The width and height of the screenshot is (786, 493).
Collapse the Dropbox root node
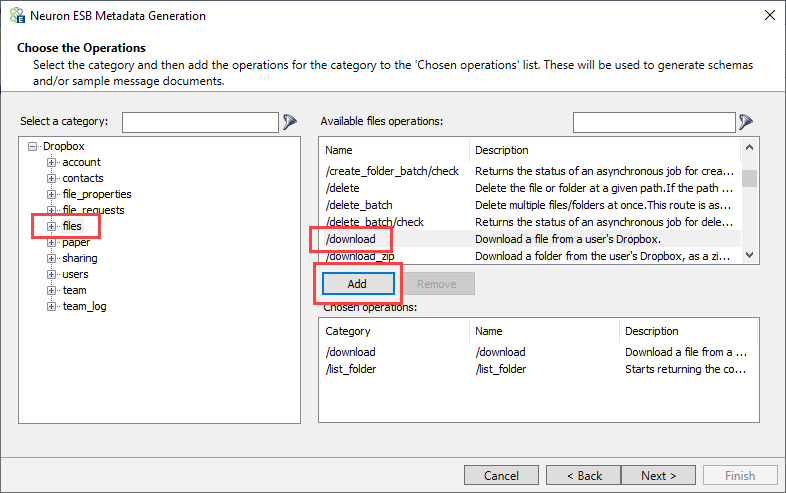point(33,146)
